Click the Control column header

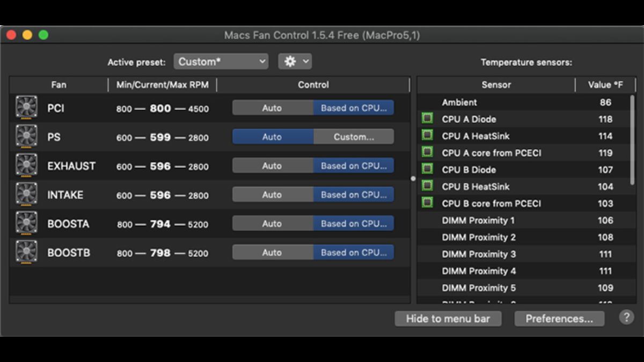tap(313, 85)
